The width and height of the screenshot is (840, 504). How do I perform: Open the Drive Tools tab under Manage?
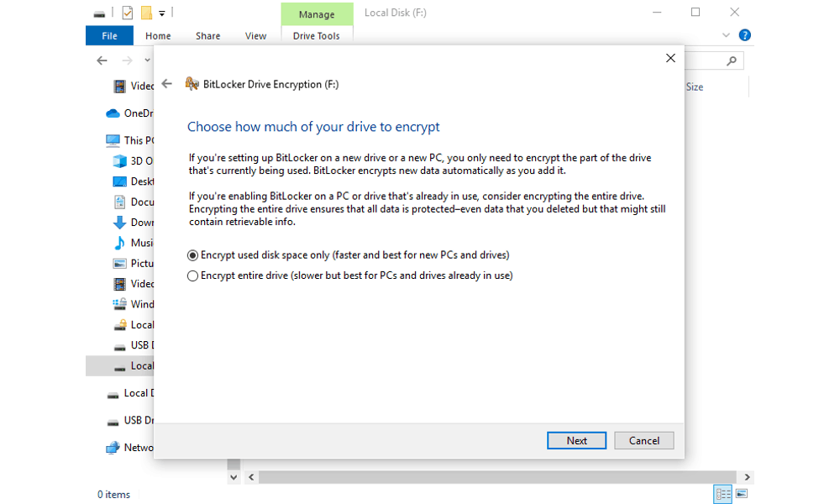click(x=316, y=35)
